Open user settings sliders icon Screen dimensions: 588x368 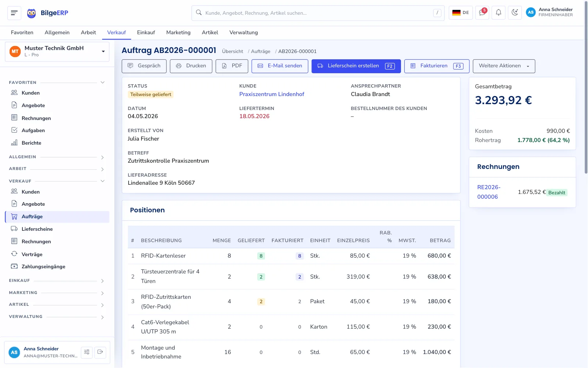(87, 352)
